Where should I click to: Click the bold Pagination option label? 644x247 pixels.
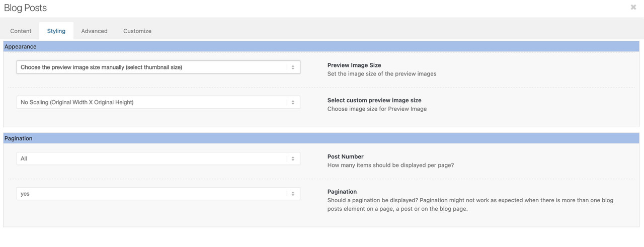tap(342, 192)
